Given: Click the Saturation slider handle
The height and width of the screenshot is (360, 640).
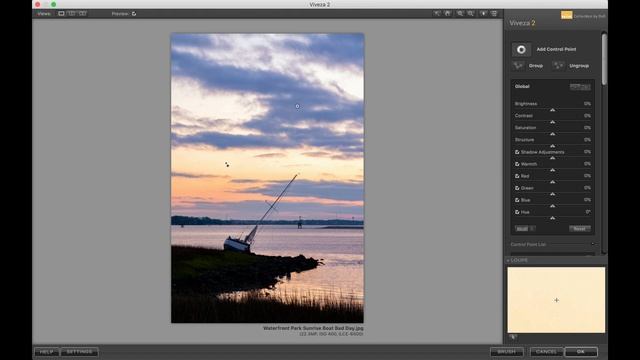Looking at the screenshot, I should click(x=553, y=134).
